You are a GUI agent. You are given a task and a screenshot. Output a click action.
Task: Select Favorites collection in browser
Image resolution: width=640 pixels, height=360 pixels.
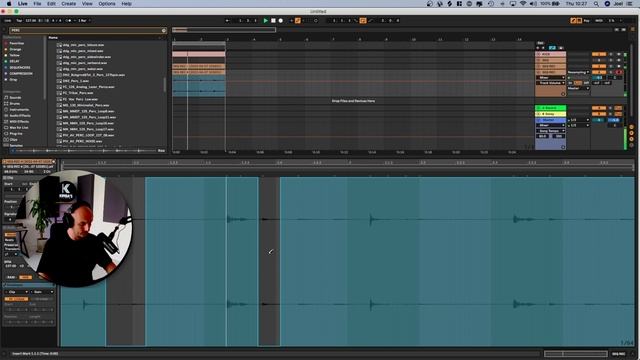click(x=17, y=43)
